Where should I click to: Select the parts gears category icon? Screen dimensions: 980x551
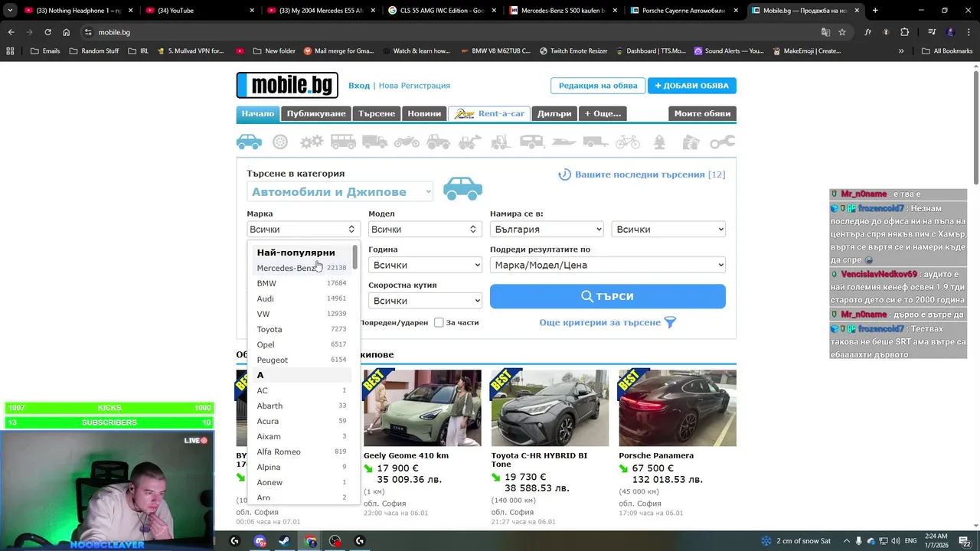312,142
